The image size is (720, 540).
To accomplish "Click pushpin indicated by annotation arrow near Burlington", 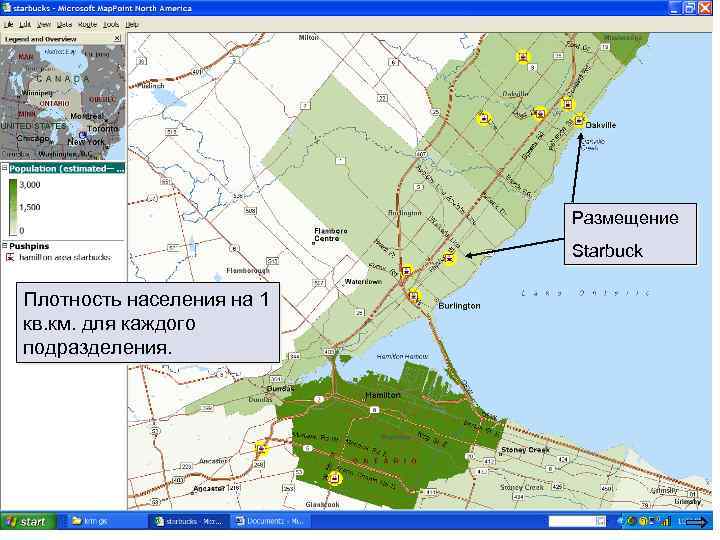I will point(450,259).
